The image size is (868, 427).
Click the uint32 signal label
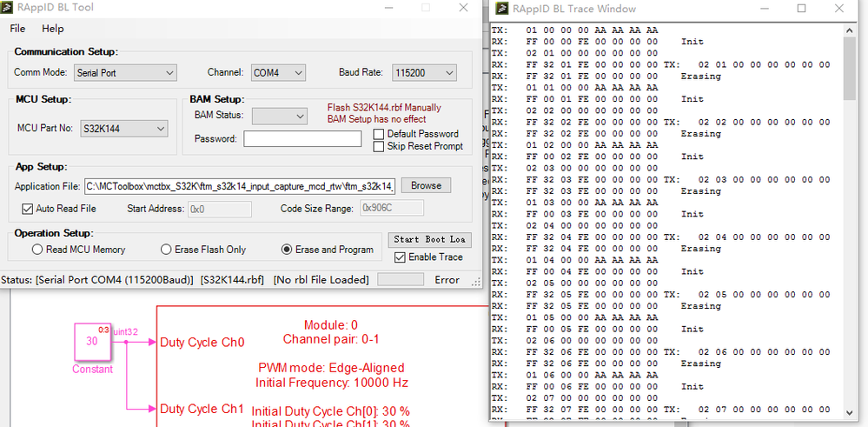125,331
